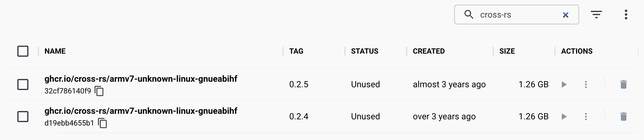The width and height of the screenshot is (644, 140).
Task: Copy image ID d19ebb4655b1
Action: coord(103,123)
